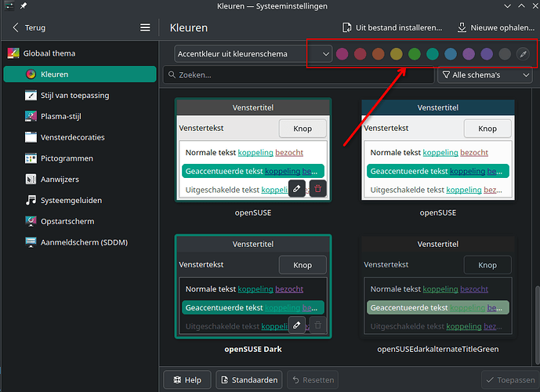Screen dimensions: 540x392
Task: Open Help
Action: point(187,379)
